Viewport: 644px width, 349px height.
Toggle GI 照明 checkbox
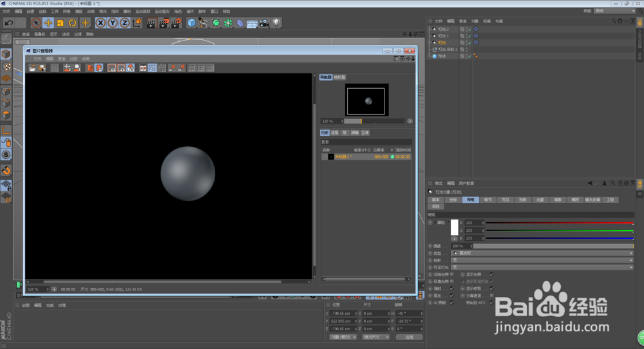(452, 302)
